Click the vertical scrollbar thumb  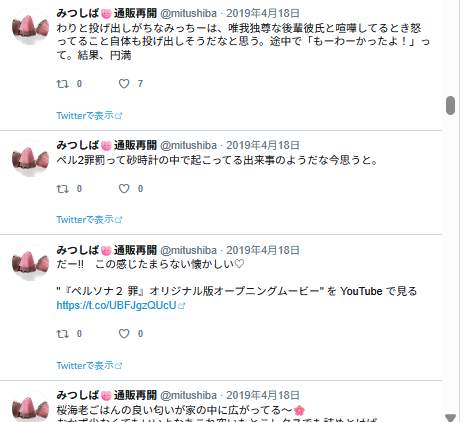point(450,105)
